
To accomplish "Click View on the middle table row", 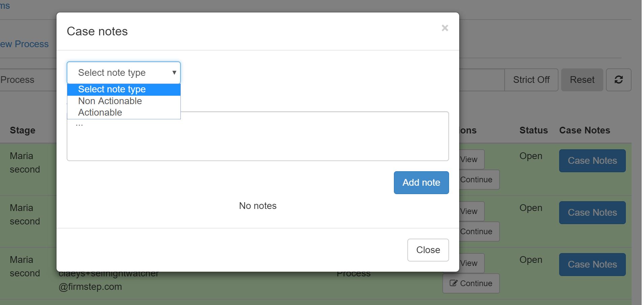I will point(469,211).
